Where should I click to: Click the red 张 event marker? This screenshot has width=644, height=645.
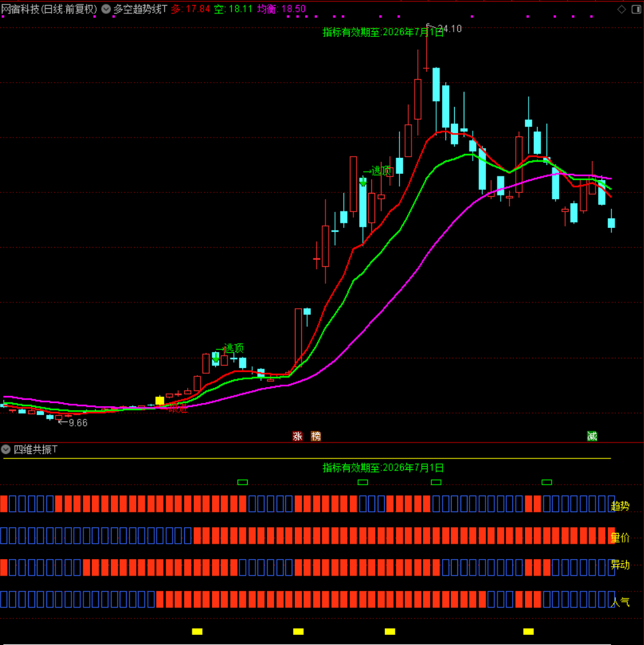tap(297, 436)
